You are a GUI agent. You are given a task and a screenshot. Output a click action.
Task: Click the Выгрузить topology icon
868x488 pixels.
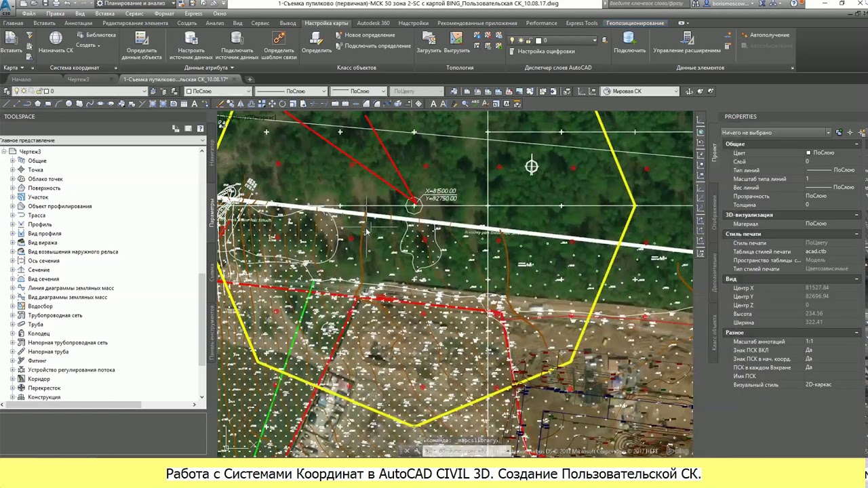tap(457, 38)
